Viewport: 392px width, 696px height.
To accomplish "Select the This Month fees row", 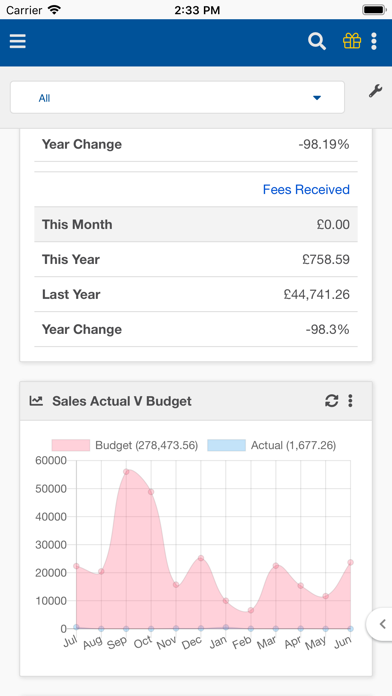I will 196,224.
